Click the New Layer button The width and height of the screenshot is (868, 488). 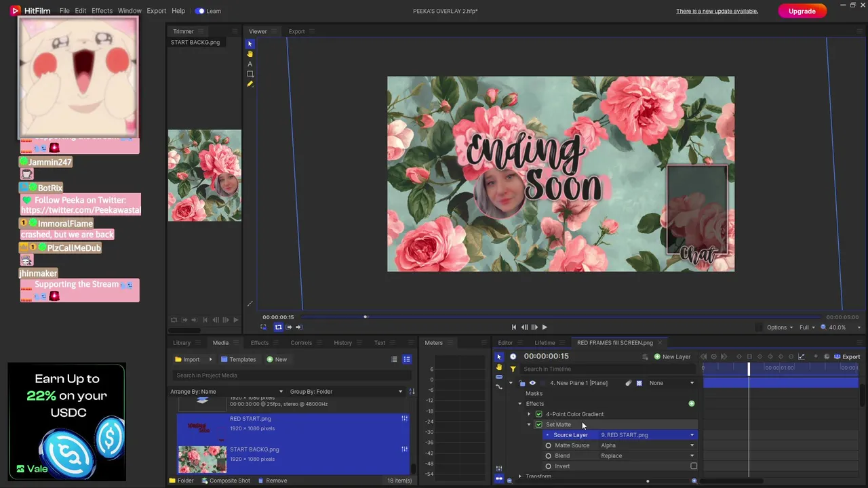(x=672, y=357)
